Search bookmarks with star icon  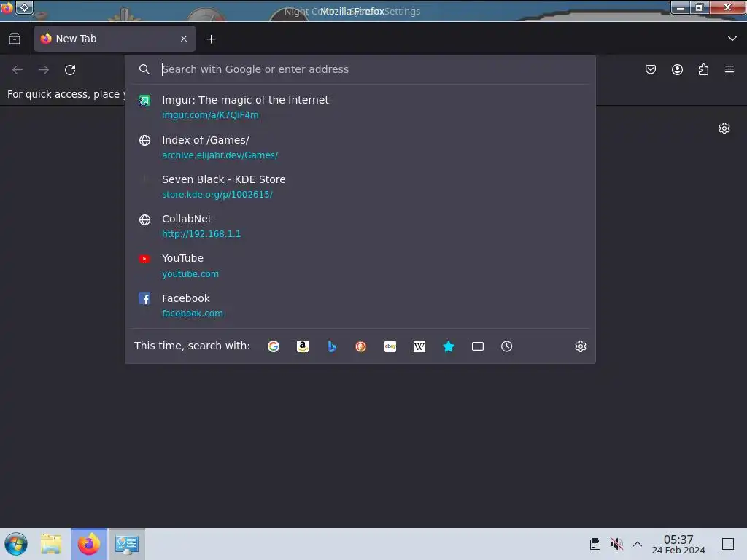click(449, 346)
